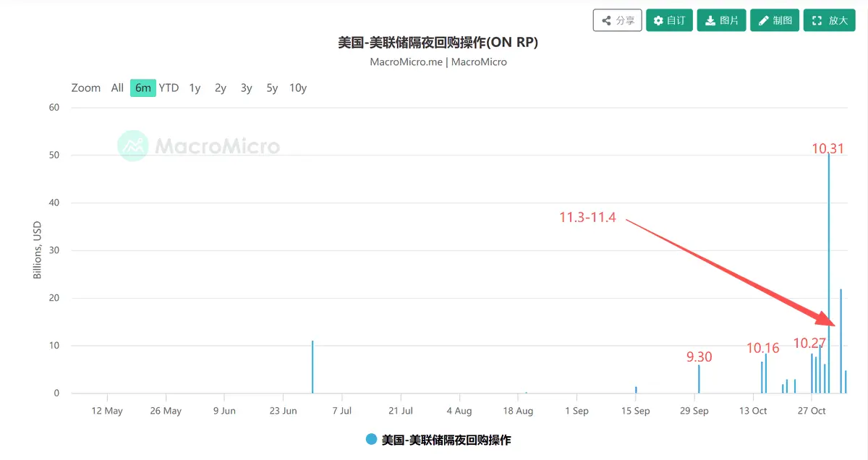Toggle the 美国-美联储隔夜回购操作 legend series
868x460 pixels.
[438, 439]
